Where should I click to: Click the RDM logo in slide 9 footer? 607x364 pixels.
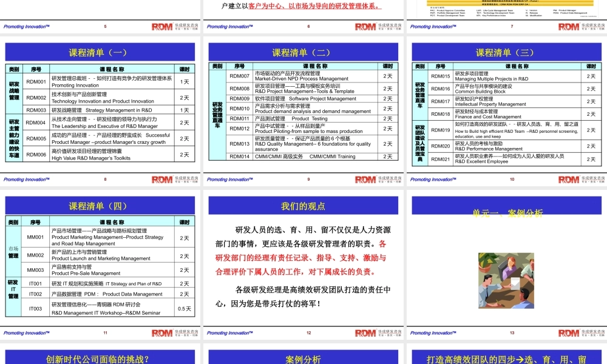click(365, 180)
